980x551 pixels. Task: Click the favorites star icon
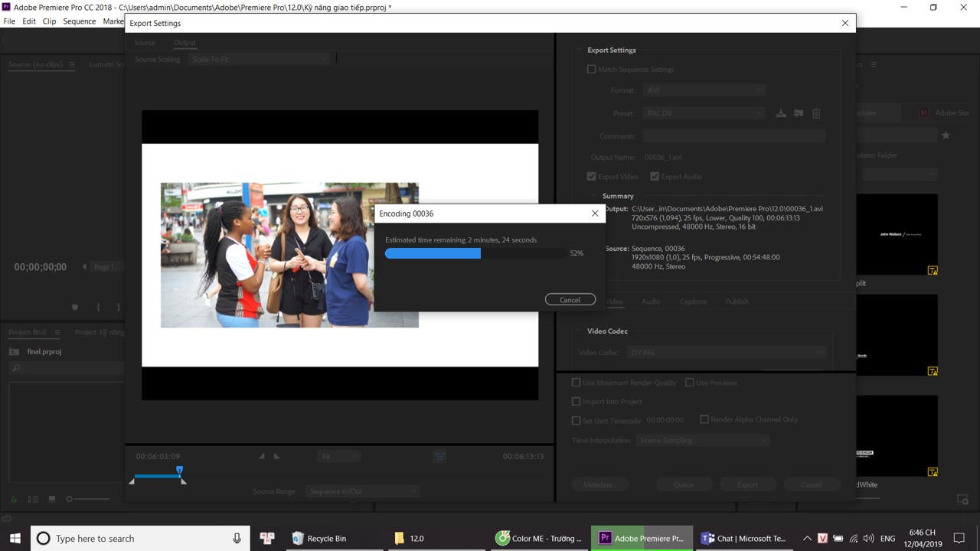pos(946,135)
